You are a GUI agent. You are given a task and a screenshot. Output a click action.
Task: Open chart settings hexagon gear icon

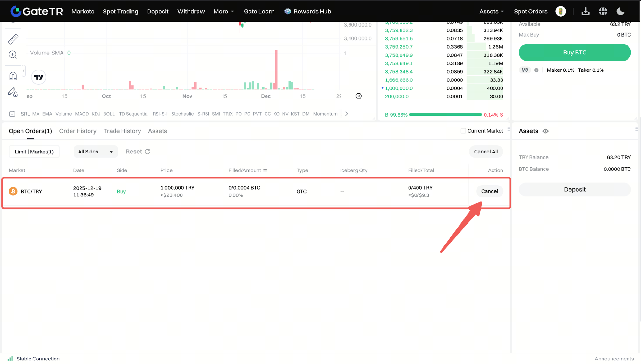(358, 96)
